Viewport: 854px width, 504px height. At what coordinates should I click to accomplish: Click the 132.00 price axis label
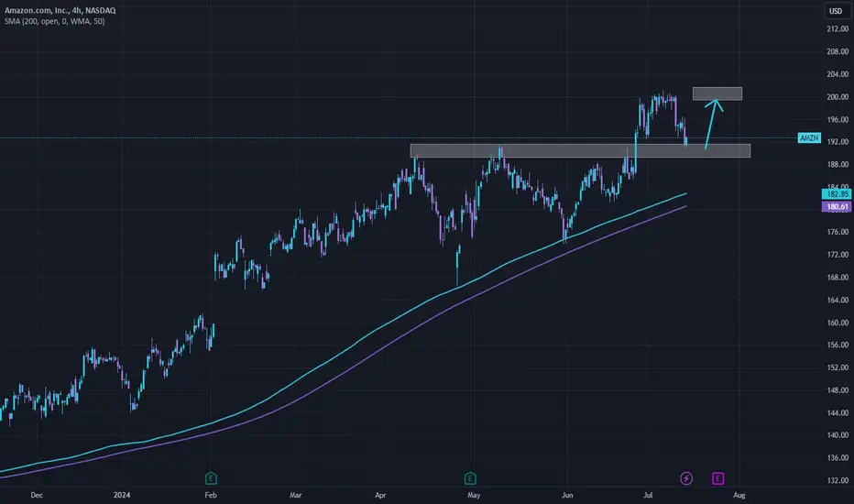pyautogui.click(x=838, y=480)
